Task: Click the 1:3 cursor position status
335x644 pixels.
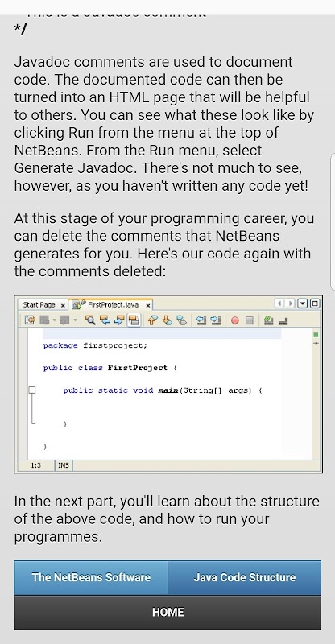Action: (35, 465)
